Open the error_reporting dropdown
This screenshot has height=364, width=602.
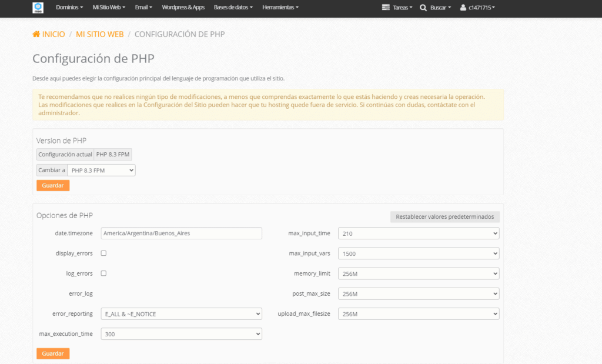pyautogui.click(x=180, y=313)
